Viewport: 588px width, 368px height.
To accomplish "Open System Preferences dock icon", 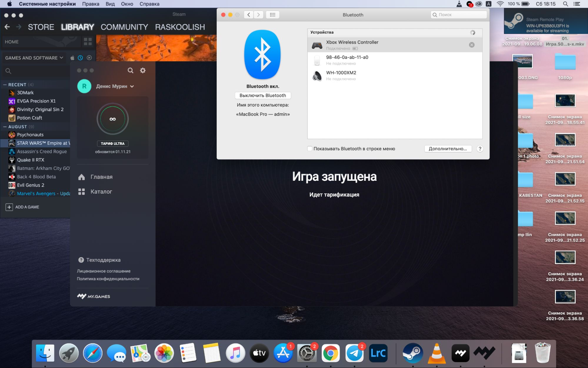I will point(307,353).
